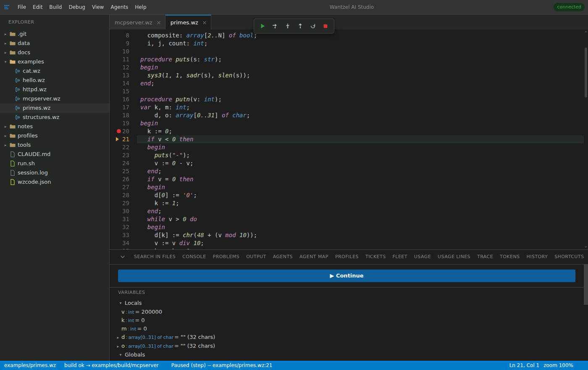Switch to the CONSOLE panel tab

click(194, 256)
